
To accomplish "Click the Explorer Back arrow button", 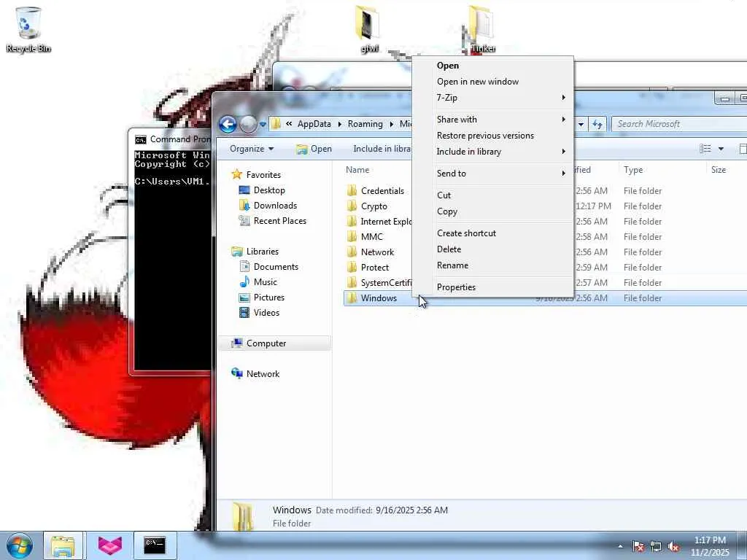I will point(228,124).
